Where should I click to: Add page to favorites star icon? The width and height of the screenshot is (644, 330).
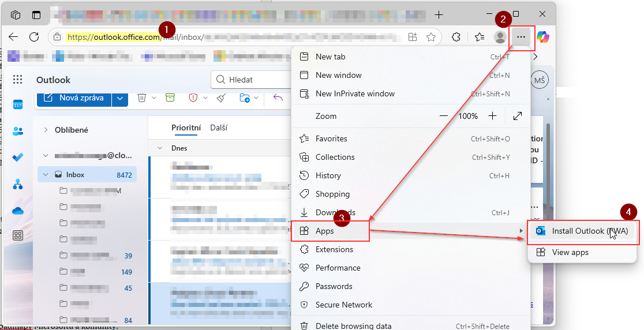(431, 37)
